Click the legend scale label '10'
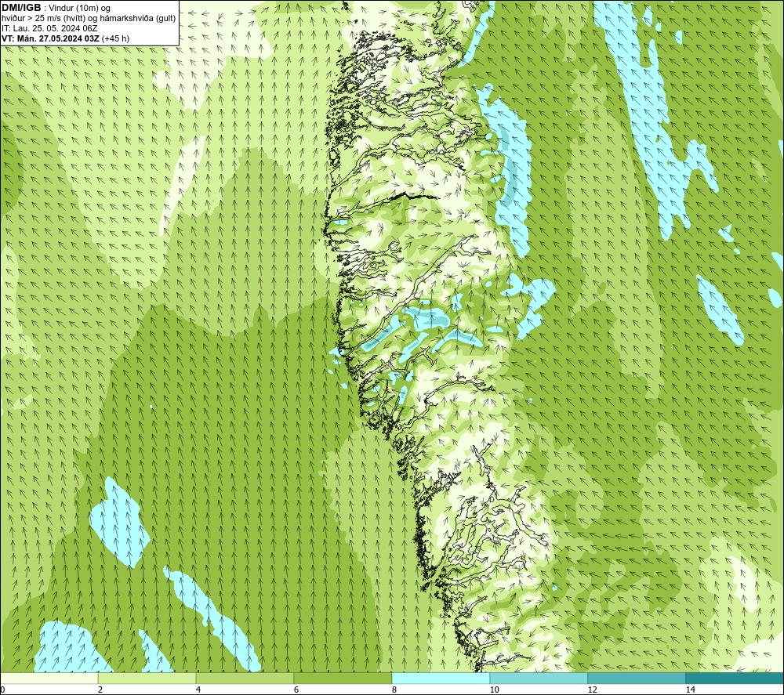The height and width of the screenshot is (695, 784). pyautogui.click(x=495, y=690)
